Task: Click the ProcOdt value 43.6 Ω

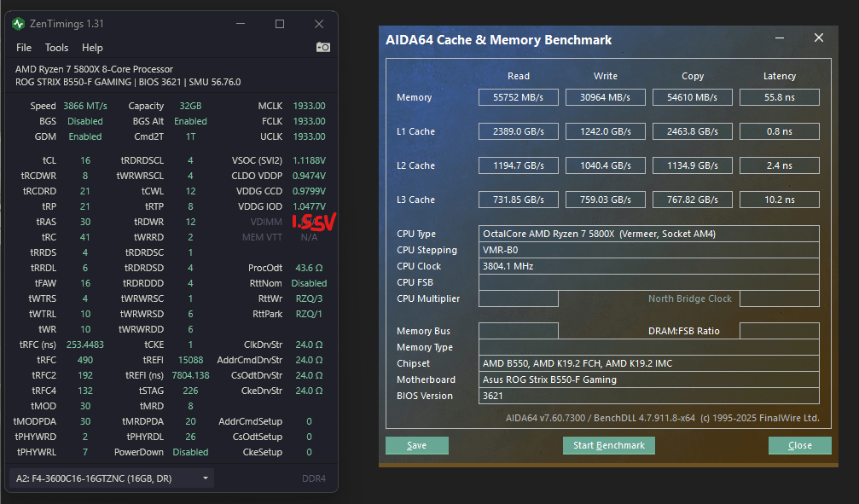Action: pyautogui.click(x=309, y=268)
